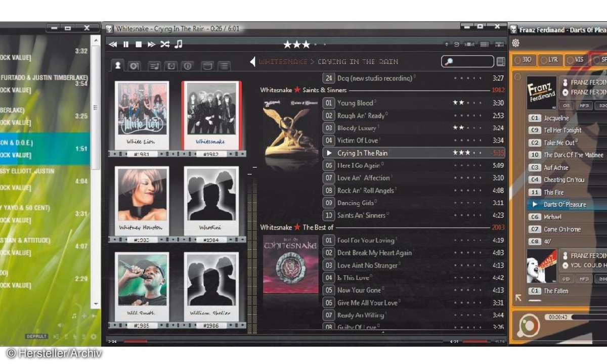The image size is (607, 364).
Task: Open the info tab with circled i
Action: (x=187, y=66)
